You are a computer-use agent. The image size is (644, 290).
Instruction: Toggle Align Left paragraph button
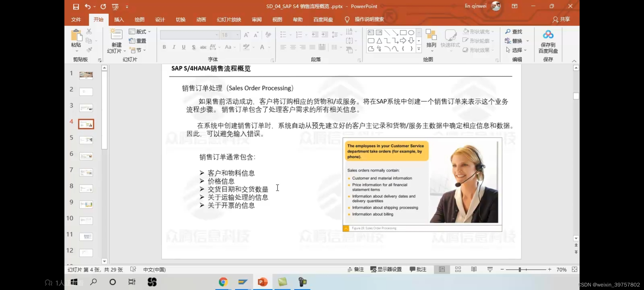pos(283,47)
